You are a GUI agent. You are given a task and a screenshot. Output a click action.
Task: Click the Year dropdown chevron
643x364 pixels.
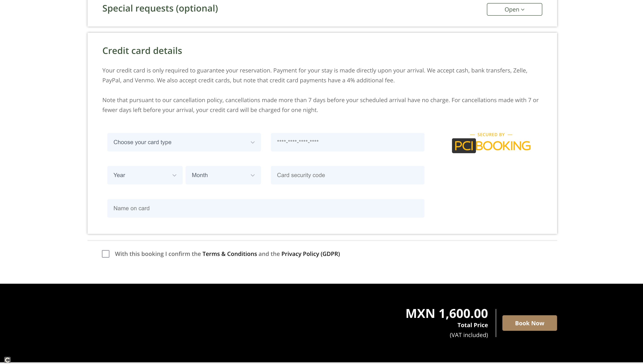174,175
